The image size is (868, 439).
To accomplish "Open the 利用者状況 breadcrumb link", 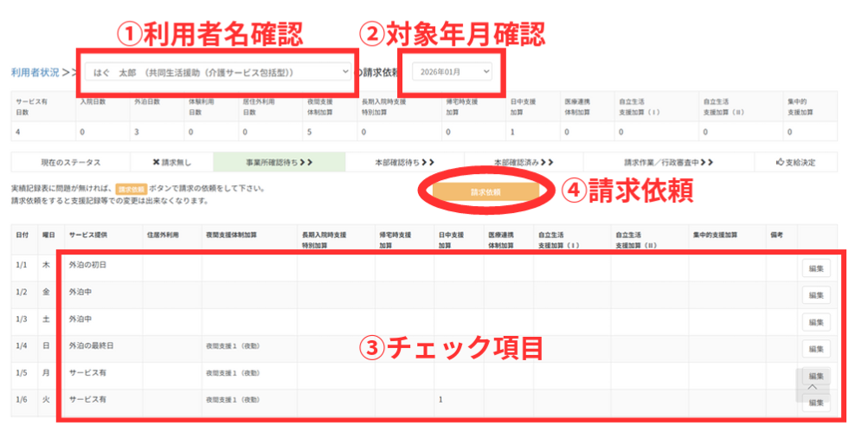I will point(35,73).
